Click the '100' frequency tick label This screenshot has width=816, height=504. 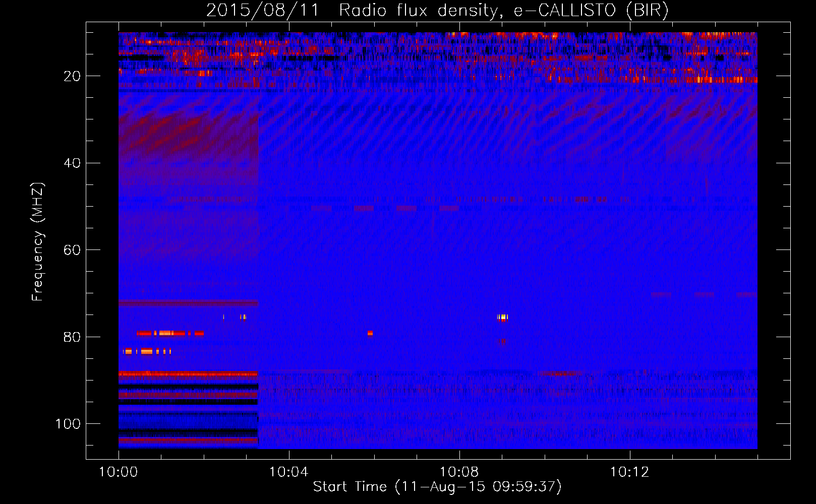pos(68,424)
